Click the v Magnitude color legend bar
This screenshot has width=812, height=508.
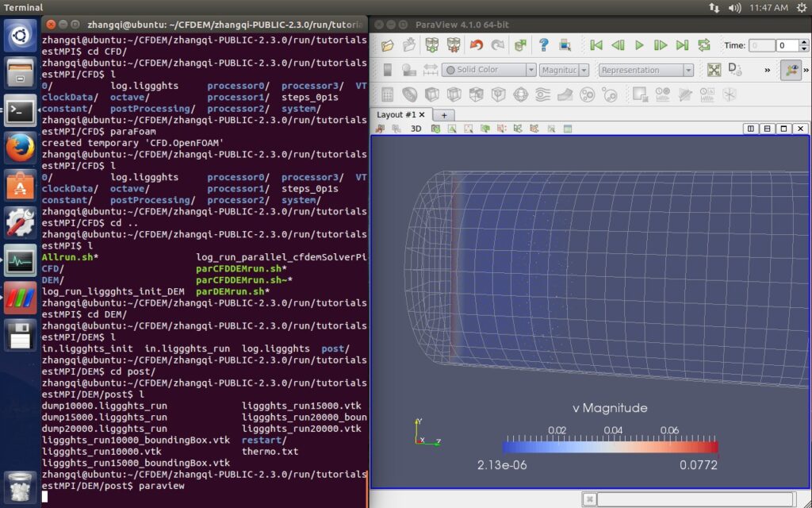[x=611, y=447]
